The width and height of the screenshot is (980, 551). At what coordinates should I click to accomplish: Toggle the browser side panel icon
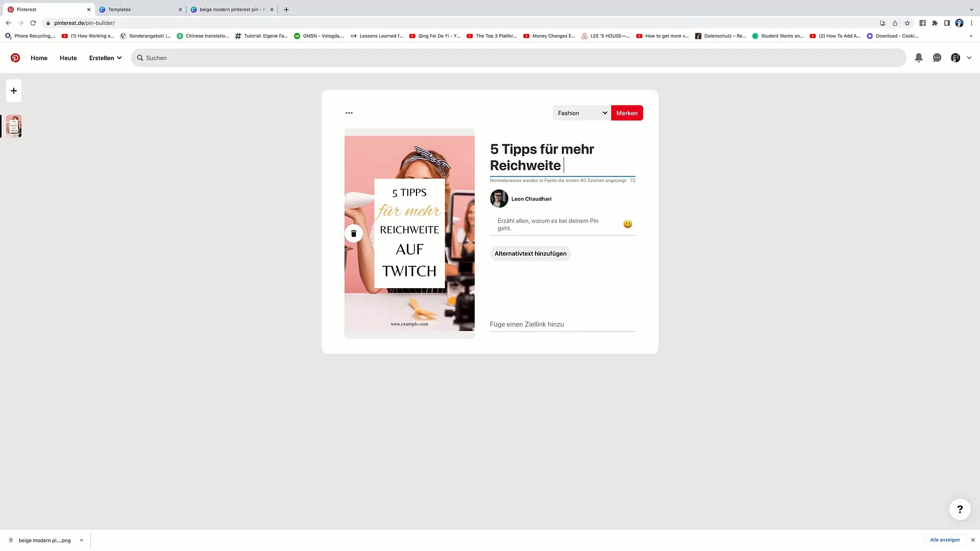pyautogui.click(x=947, y=23)
